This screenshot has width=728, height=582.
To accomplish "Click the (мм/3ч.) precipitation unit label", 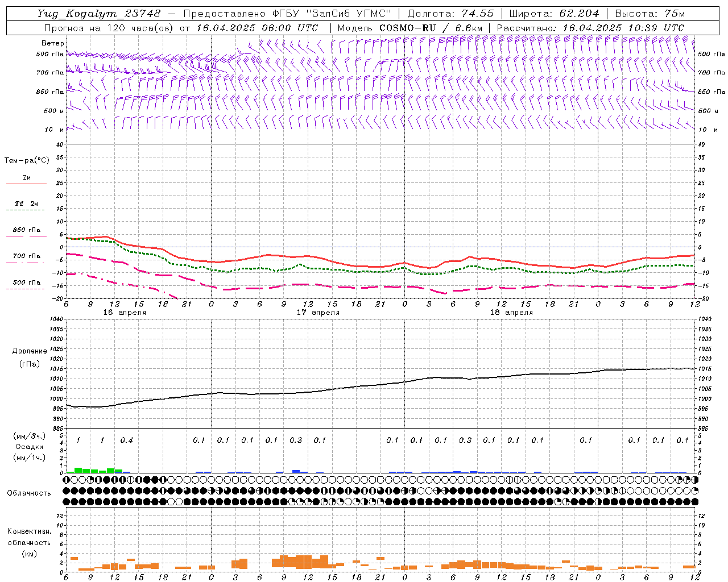I will [29, 436].
